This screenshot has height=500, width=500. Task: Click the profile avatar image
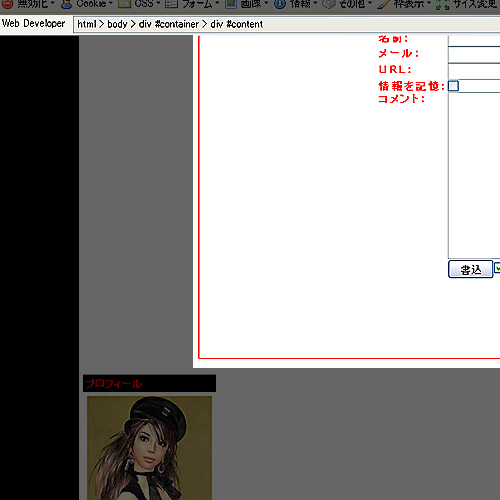pos(149,448)
